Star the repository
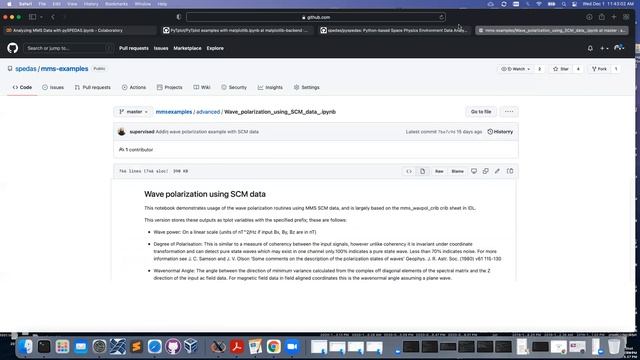The image size is (640, 360). pos(561,69)
